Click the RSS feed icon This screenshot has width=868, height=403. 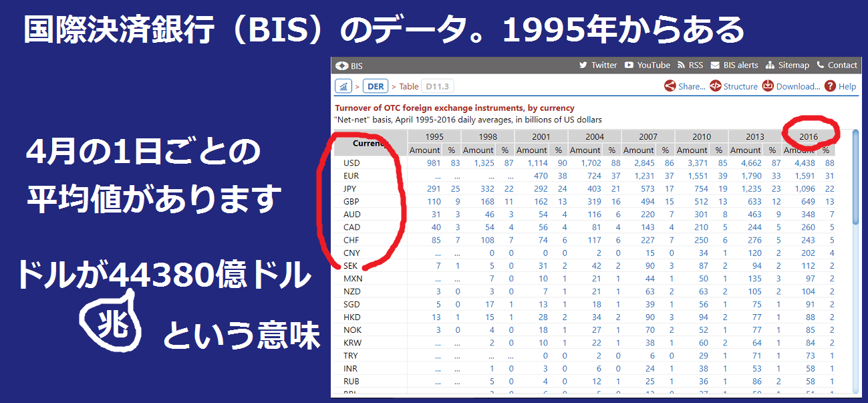682,65
